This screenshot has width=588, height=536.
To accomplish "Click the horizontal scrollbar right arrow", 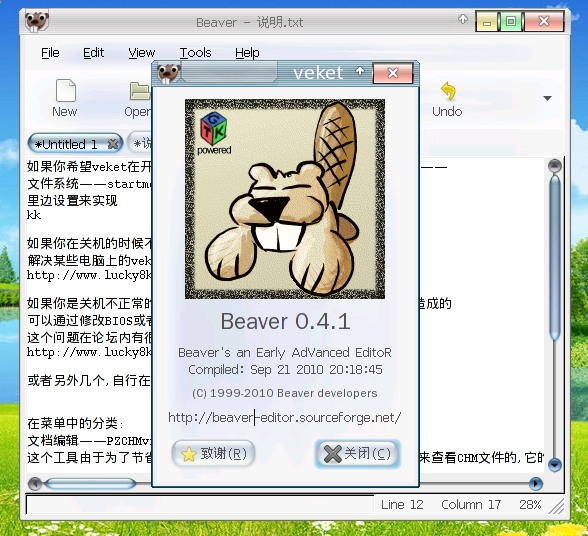I will (536, 483).
